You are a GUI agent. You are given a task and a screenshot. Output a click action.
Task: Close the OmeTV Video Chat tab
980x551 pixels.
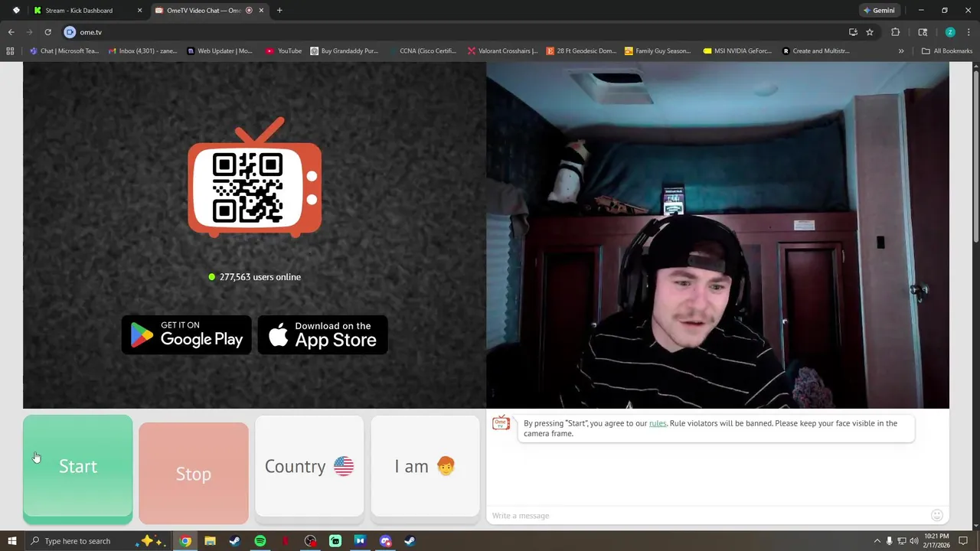[x=262, y=11]
